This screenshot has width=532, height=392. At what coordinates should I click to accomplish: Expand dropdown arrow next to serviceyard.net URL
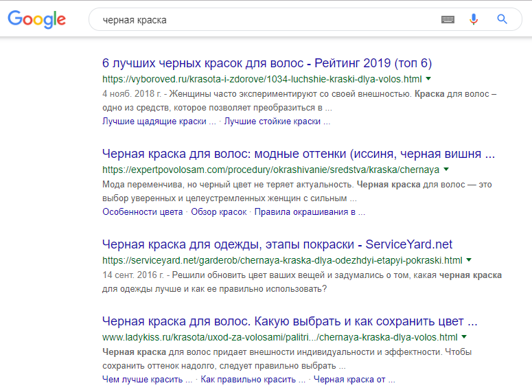tap(469, 260)
